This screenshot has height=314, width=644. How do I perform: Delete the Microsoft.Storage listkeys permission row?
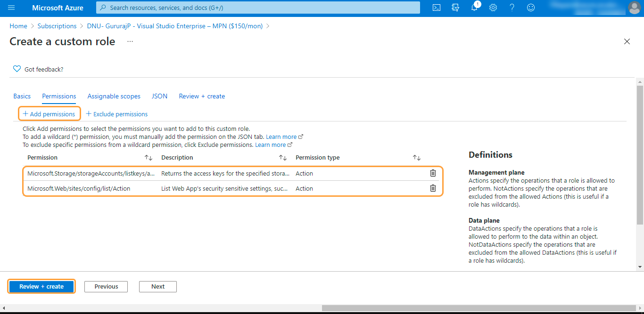coord(433,173)
